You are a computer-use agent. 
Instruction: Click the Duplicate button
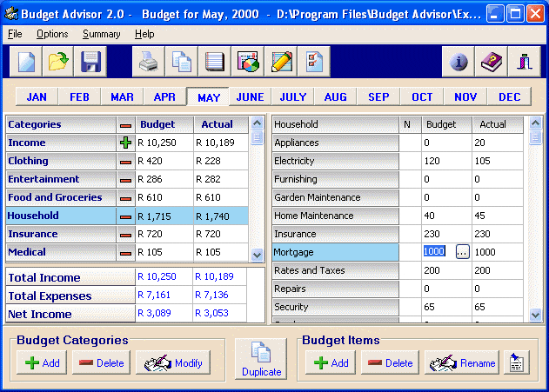coord(261,359)
